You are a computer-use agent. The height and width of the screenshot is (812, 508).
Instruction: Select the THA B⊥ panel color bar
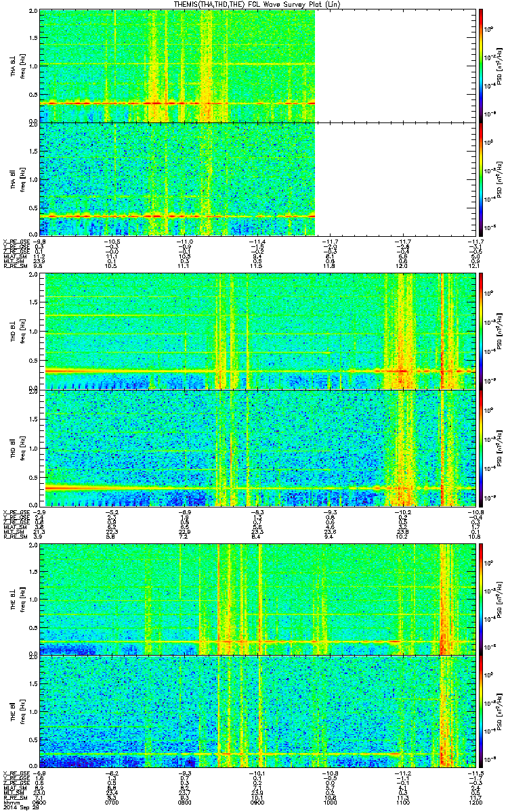click(480, 66)
